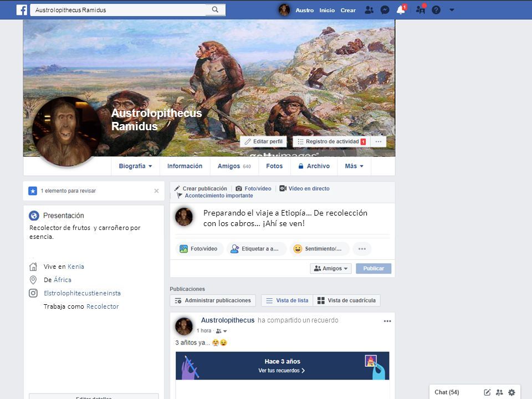
Task: Click the friend suggestions icon with red dot
Action: tap(420, 9)
